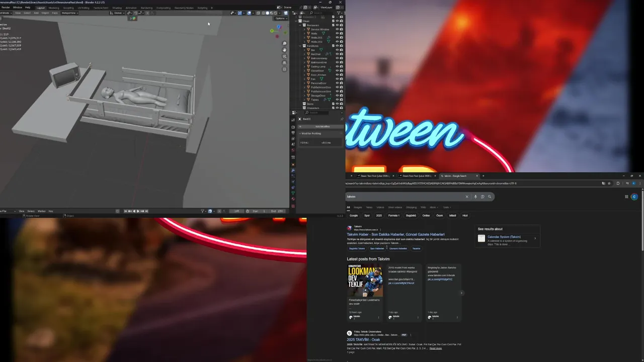This screenshot has width=644, height=362.
Task: Click the Google voice search microphone icon
Action: point(475,197)
